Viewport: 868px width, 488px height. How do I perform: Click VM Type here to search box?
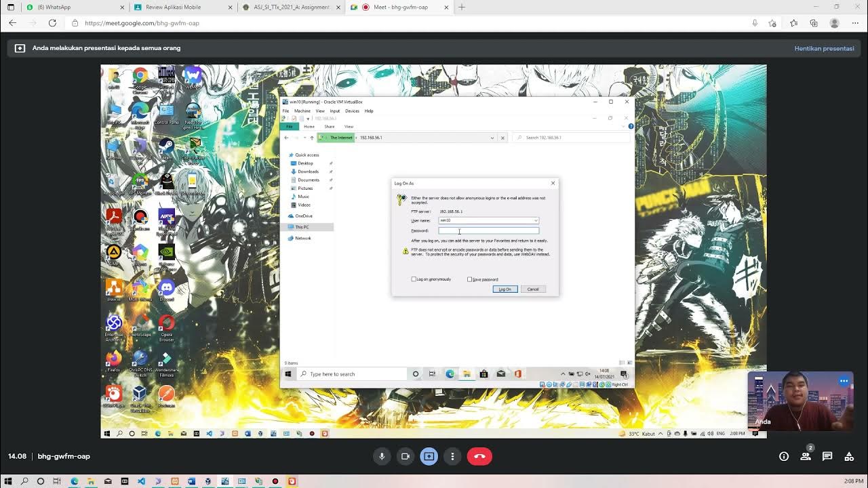[x=353, y=373]
